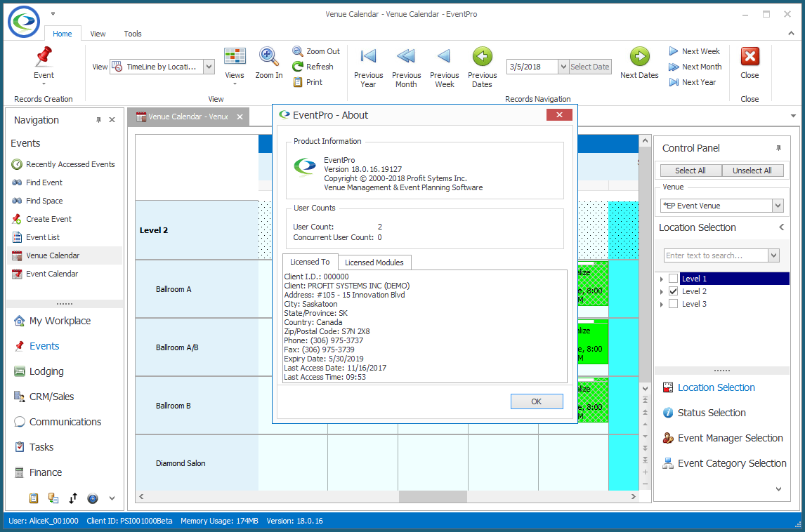Click the Unselect All button
This screenshot has width=805, height=532.
[752, 171]
